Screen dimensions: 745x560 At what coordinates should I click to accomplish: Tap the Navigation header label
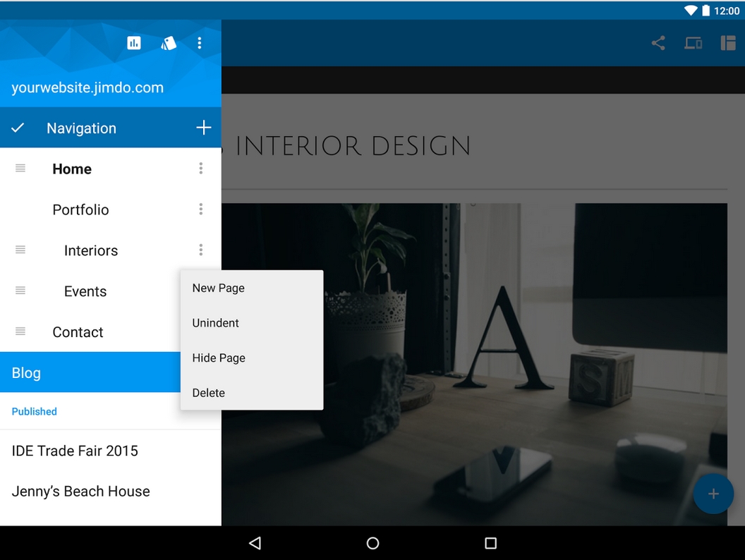pos(81,128)
